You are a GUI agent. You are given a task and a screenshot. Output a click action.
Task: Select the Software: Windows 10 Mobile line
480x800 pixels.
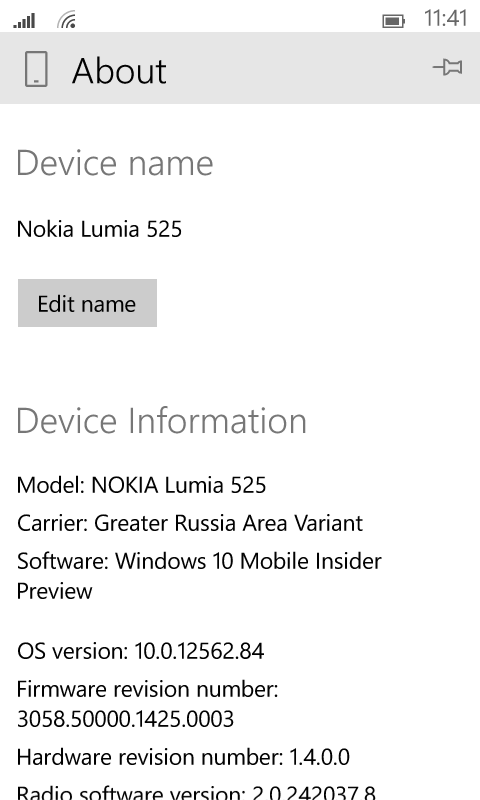199,561
